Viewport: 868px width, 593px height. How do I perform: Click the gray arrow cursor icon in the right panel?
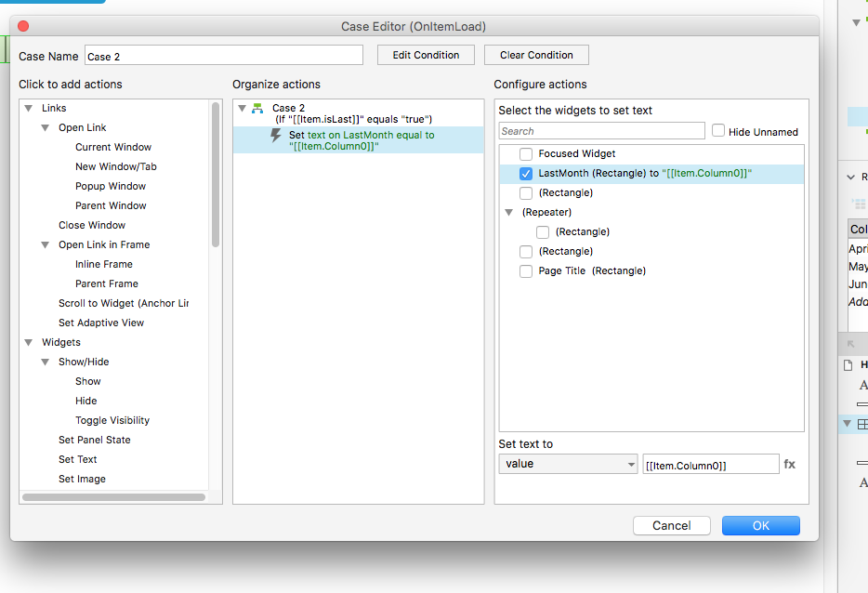(852, 344)
